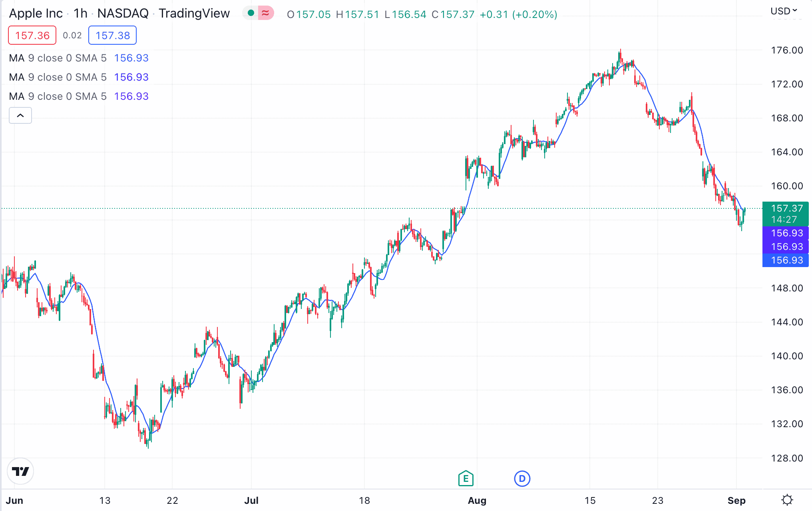Click the spread value 0.02
Viewport: 812px width, 511px height.
coord(72,36)
